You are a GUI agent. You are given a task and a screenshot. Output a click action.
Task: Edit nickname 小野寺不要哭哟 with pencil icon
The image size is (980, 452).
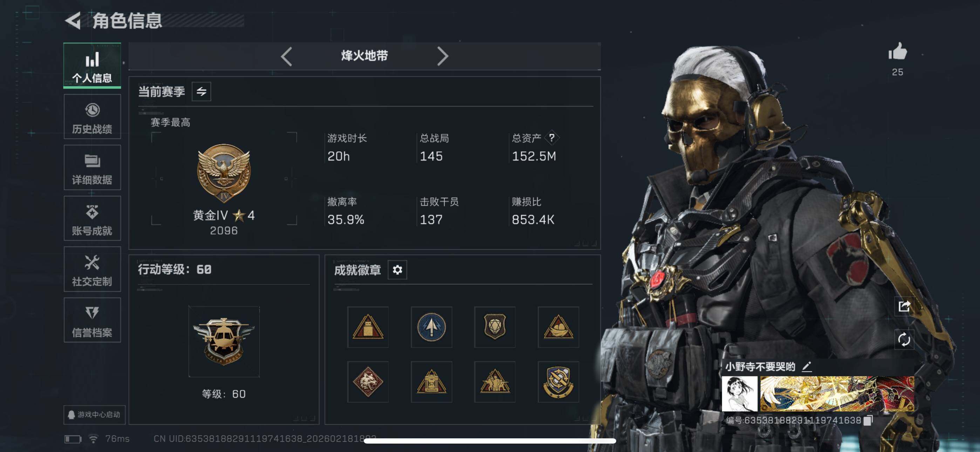pos(807,367)
